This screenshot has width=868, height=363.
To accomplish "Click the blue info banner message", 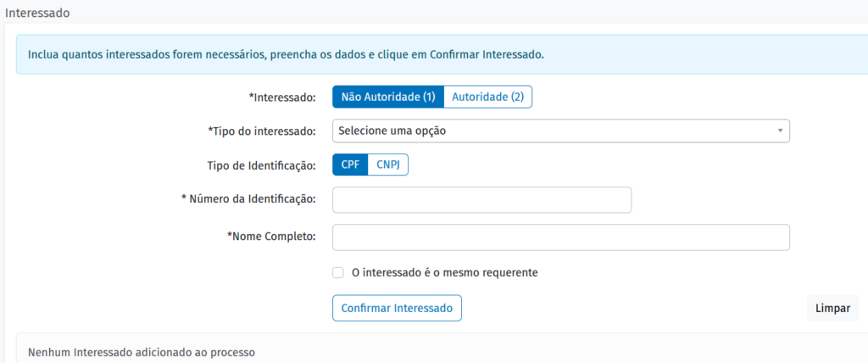I will tap(286, 53).
